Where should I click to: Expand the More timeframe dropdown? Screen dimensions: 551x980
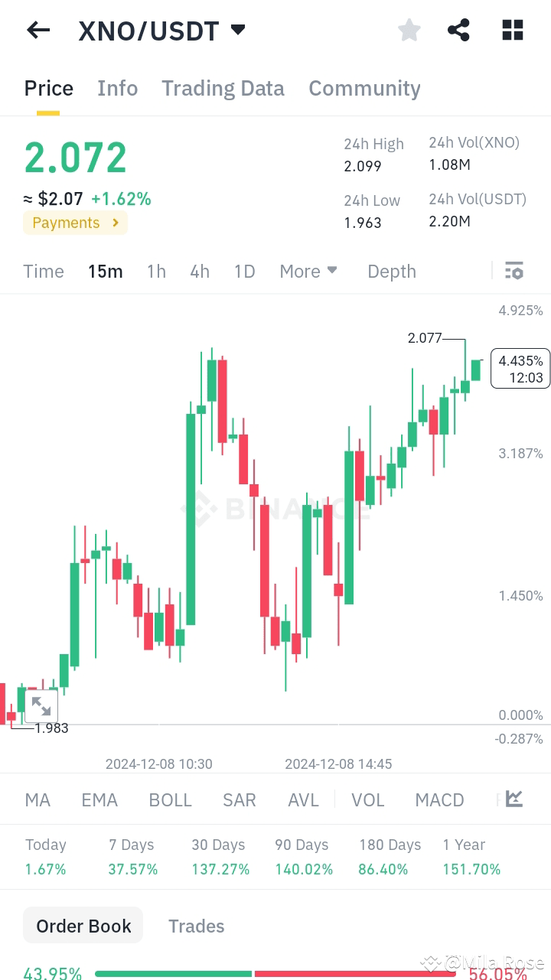coord(308,271)
